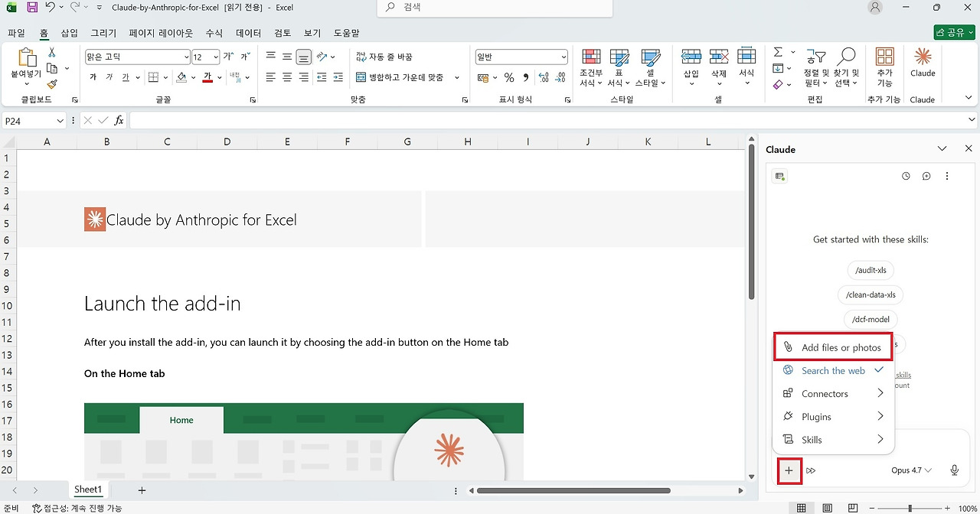The image size is (980, 514).
Task: Click the Paste clipboard icon
Action: tap(26, 58)
